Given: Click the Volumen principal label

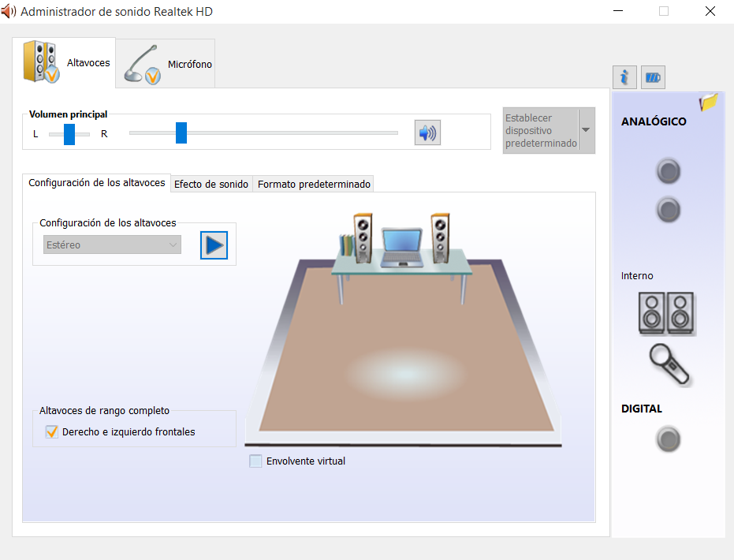Looking at the screenshot, I should click(69, 114).
